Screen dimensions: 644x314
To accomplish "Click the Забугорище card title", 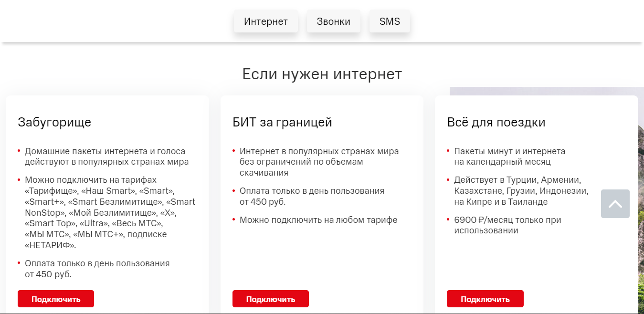I will 54,123.
